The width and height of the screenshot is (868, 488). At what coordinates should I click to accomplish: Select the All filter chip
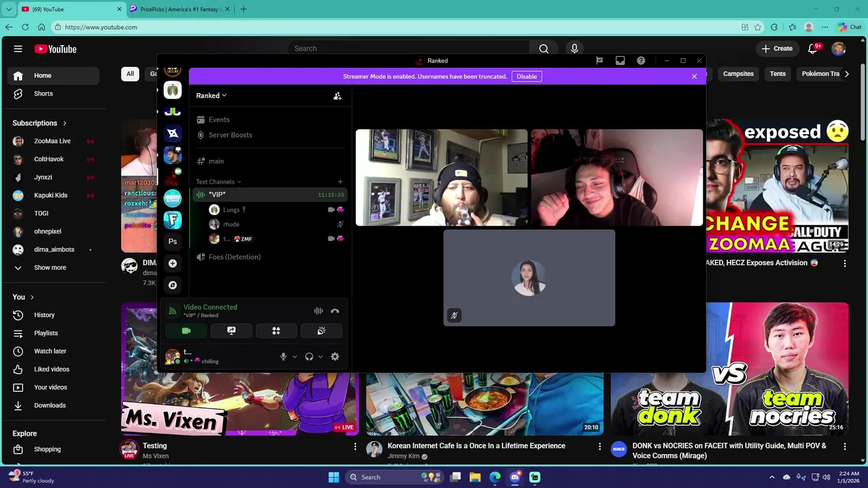coord(130,74)
